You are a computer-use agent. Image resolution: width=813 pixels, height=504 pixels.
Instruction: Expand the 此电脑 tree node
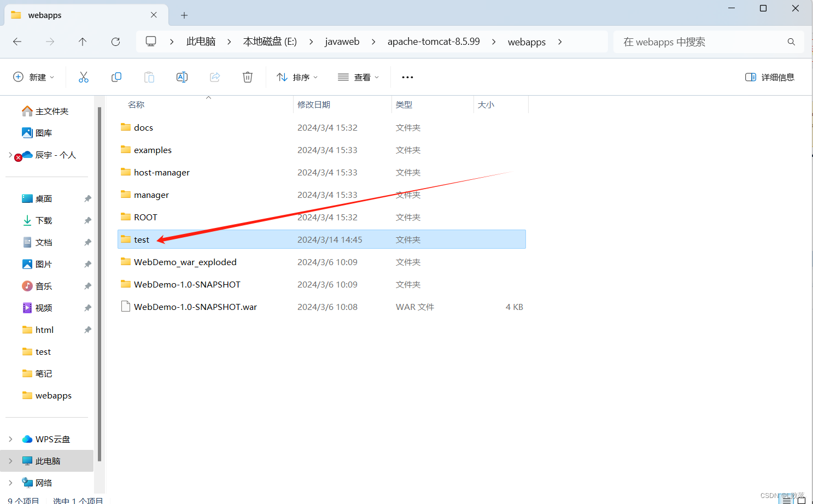tap(10, 461)
